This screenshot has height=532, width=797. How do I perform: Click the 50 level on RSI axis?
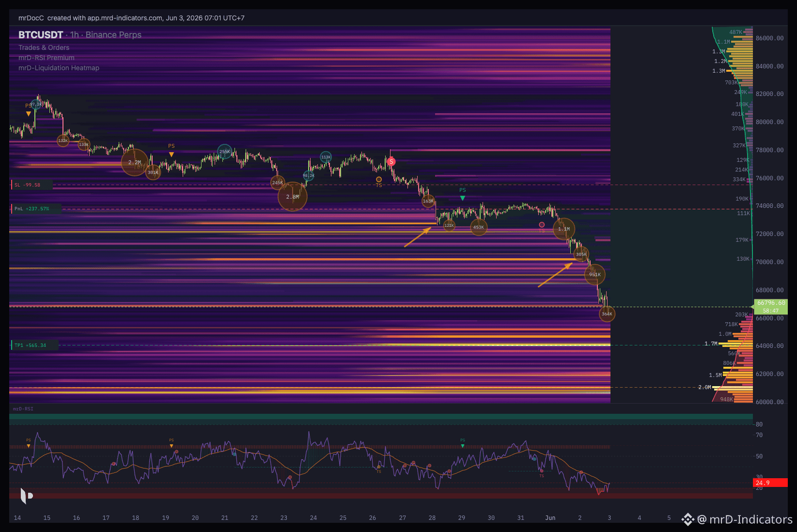[x=759, y=456]
